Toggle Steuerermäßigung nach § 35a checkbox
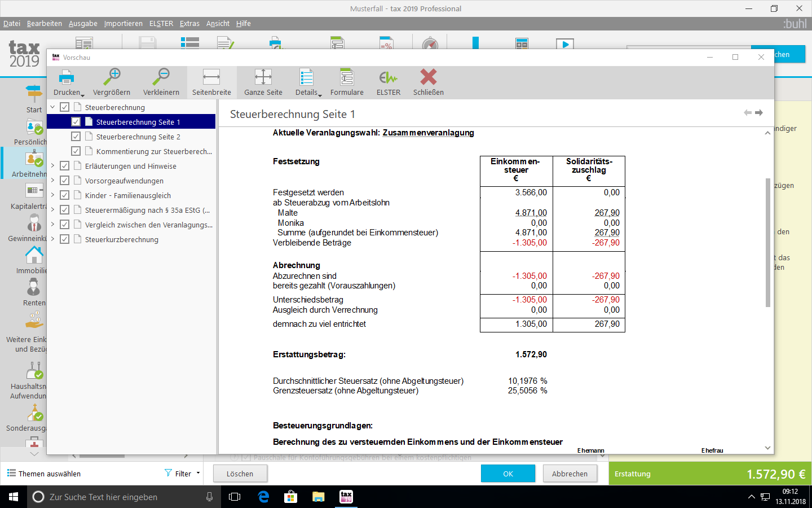Screen dimensions: 812x508 65,210
